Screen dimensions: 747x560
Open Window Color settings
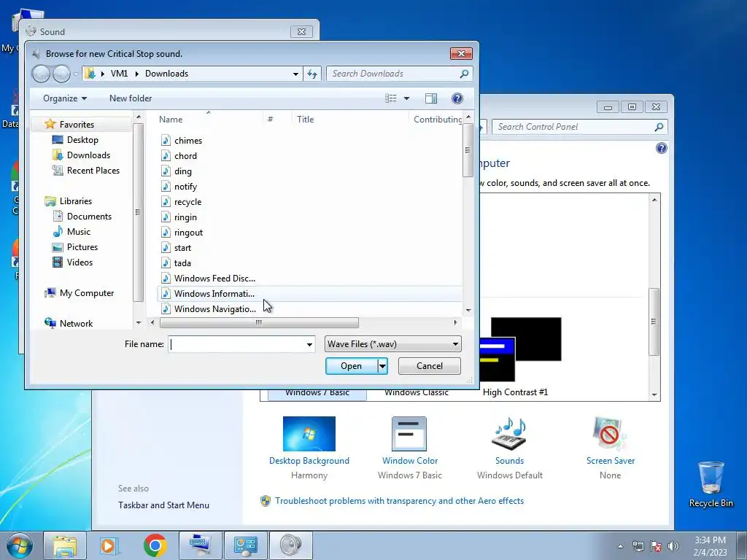(x=410, y=448)
